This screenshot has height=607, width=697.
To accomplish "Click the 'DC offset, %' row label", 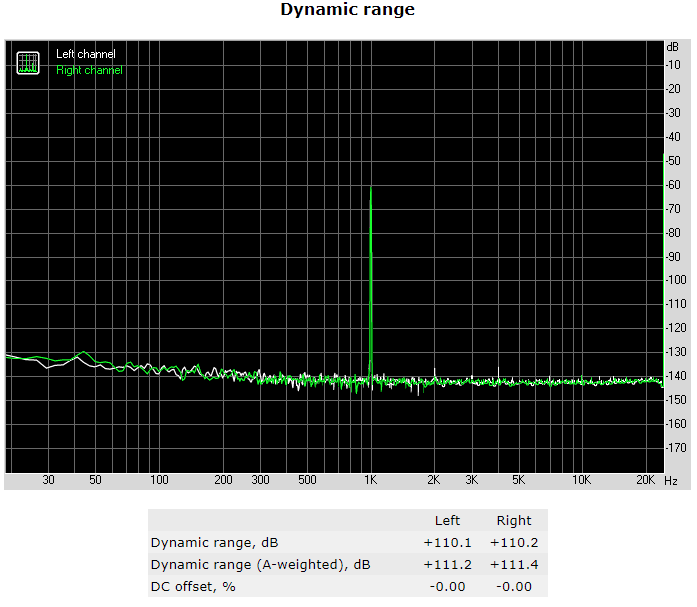I will coord(193,587).
